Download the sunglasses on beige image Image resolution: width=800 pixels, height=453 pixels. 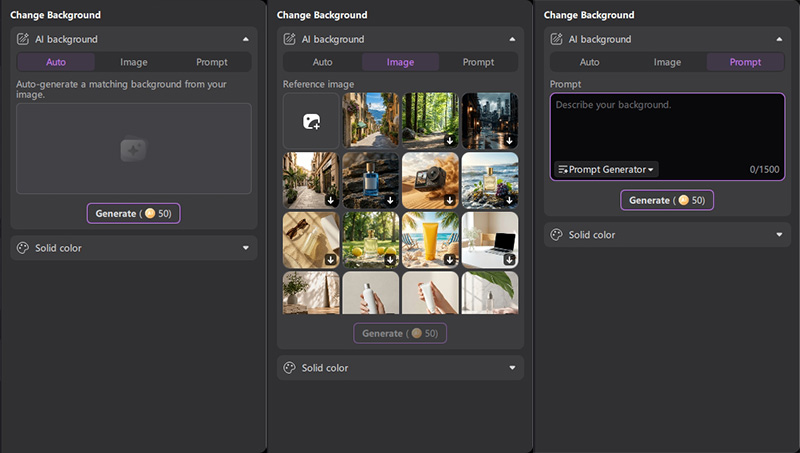coord(331,260)
